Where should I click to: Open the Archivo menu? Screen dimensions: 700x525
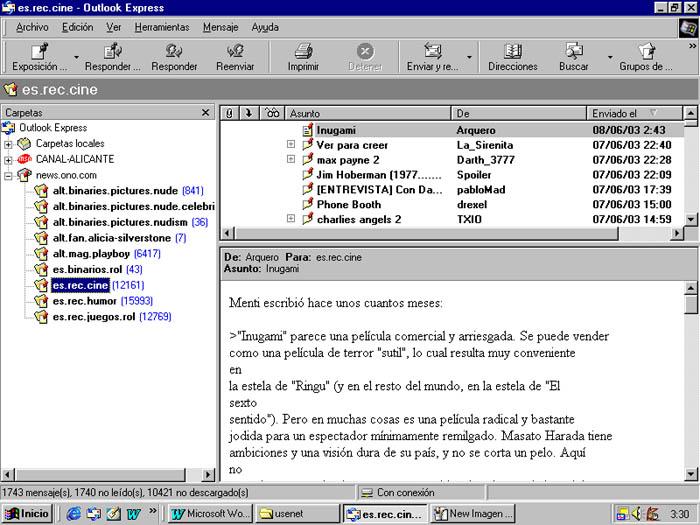click(x=32, y=27)
